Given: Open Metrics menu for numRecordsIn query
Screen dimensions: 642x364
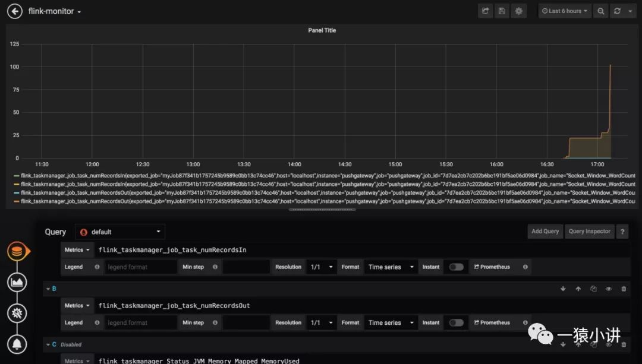Looking at the screenshot, I should 77,250.
